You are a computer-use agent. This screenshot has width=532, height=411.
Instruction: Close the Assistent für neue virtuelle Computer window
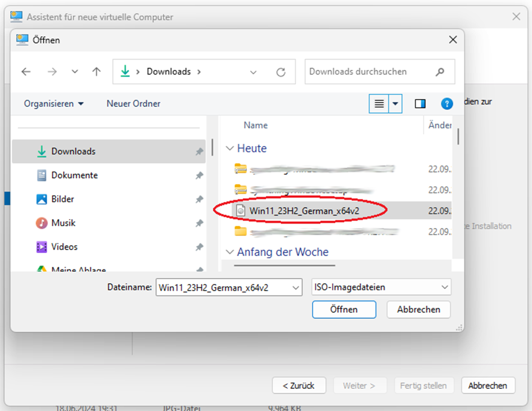(516, 16)
